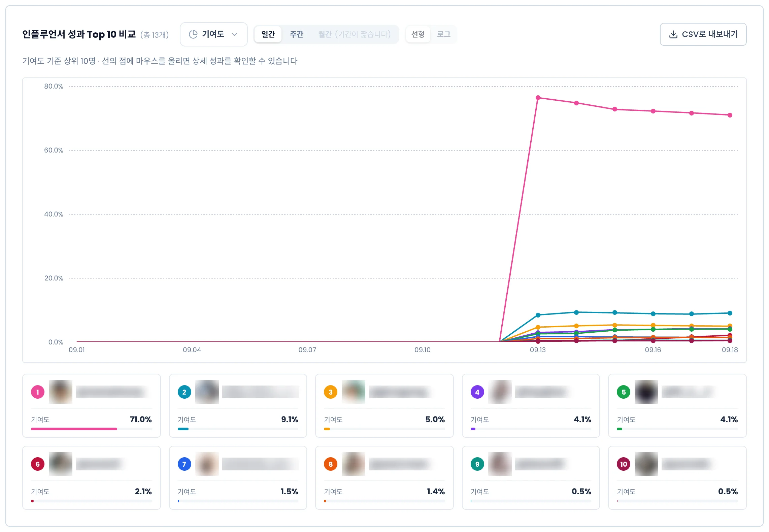Click the teal line's data point at 09.18
The height and width of the screenshot is (532, 769).
pyautogui.click(x=730, y=313)
